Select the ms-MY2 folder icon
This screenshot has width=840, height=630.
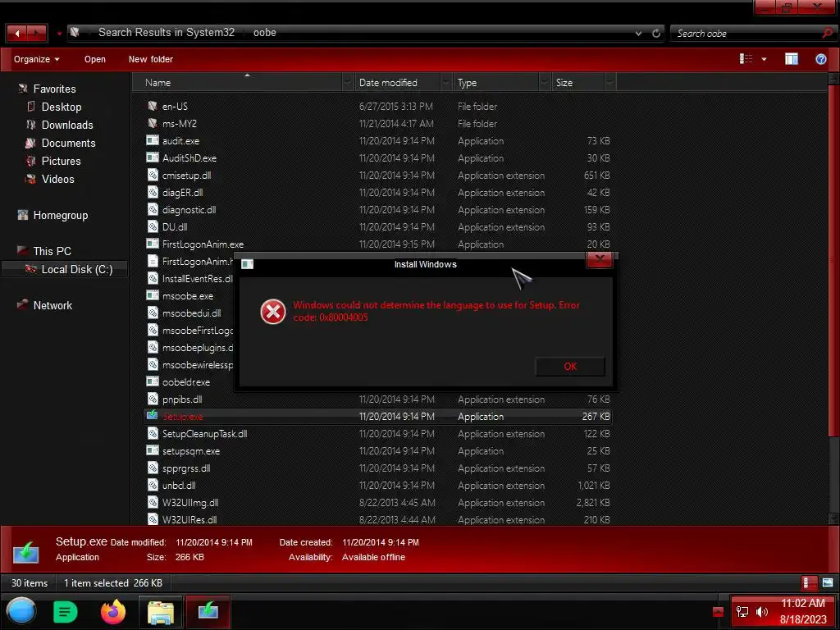(x=153, y=123)
